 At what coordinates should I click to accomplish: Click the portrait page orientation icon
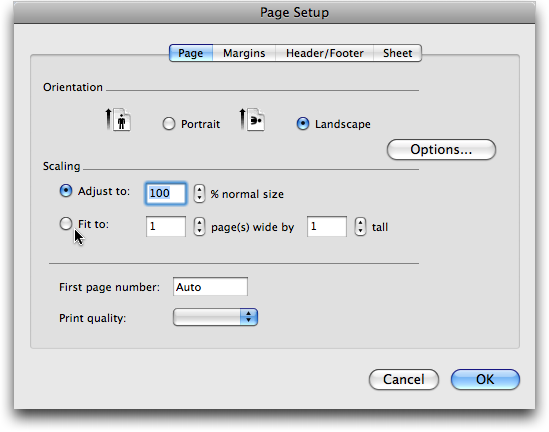118,120
